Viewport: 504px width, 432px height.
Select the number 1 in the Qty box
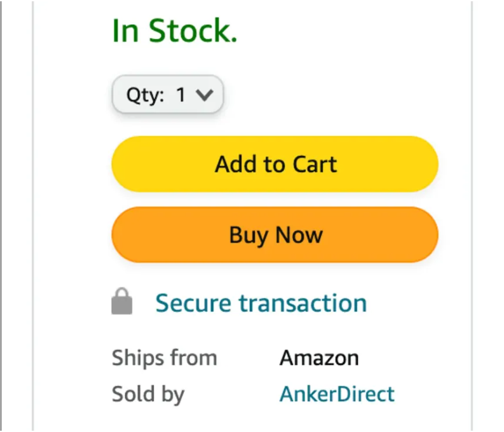(181, 95)
